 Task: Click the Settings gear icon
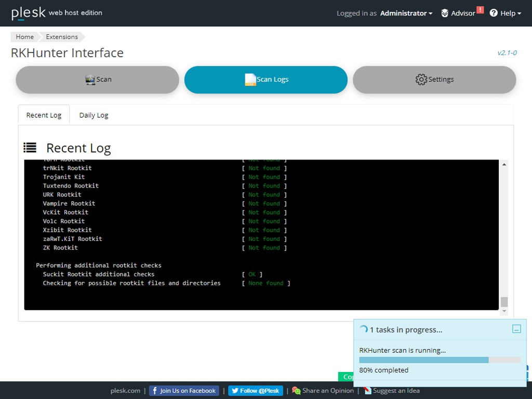(421, 79)
